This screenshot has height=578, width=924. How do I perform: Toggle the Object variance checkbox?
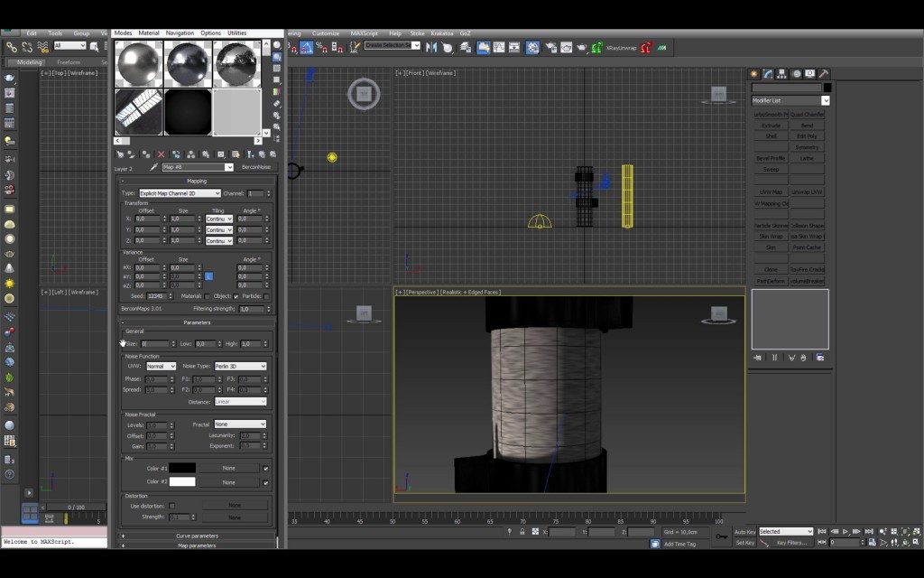(236, 296)
